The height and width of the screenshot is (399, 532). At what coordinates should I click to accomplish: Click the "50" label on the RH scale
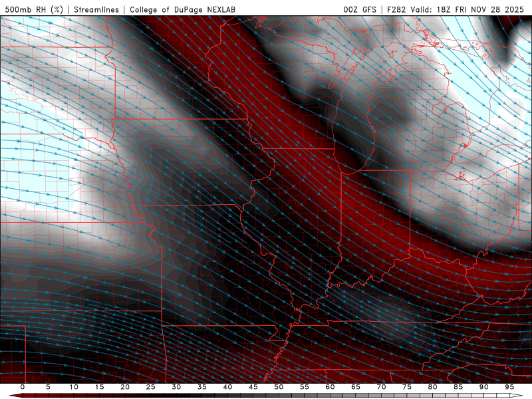(x=279, y=387)
